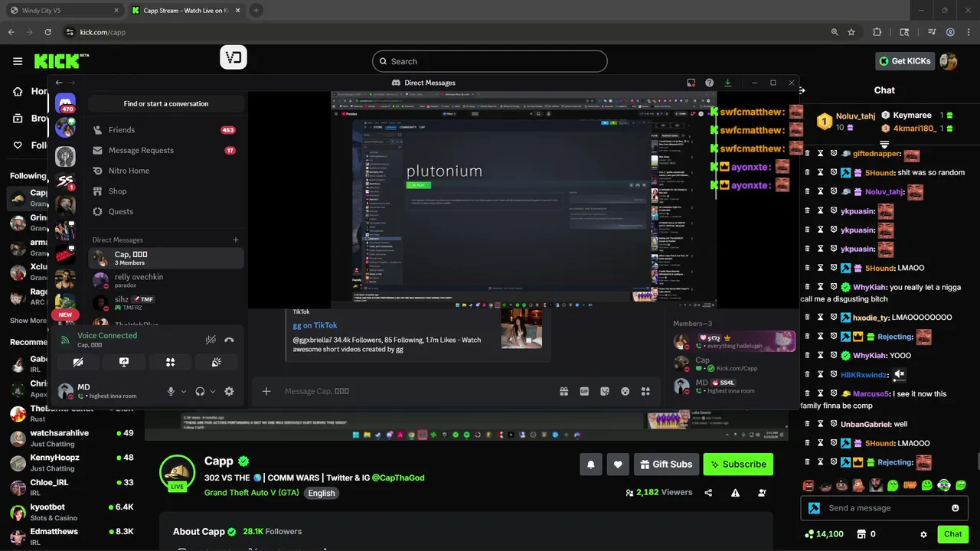Collapse the Kick chat panel arrow

(802, 90)
